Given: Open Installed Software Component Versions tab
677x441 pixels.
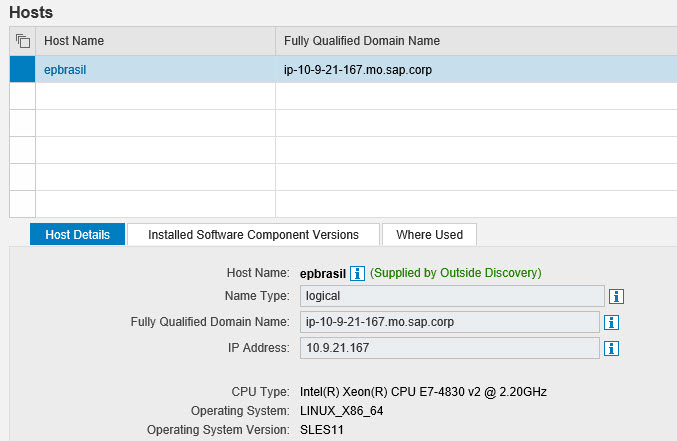Looking at the screenshot, I should pos(253,235).
